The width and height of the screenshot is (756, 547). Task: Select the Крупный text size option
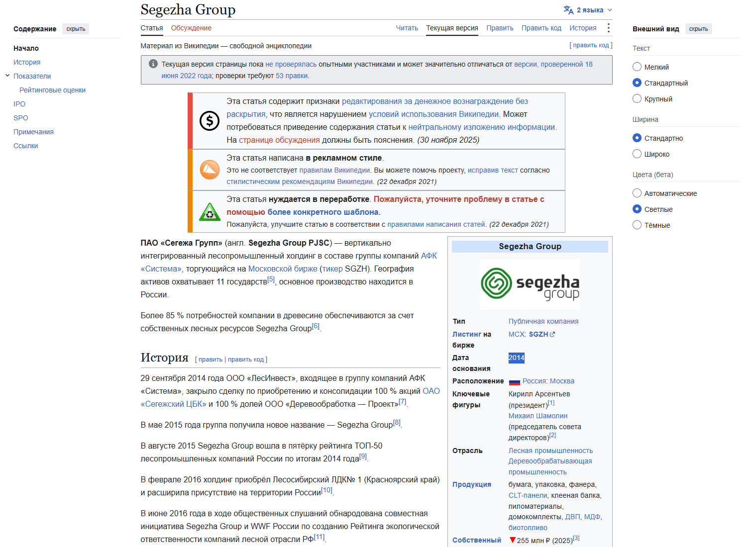[637, 98]
